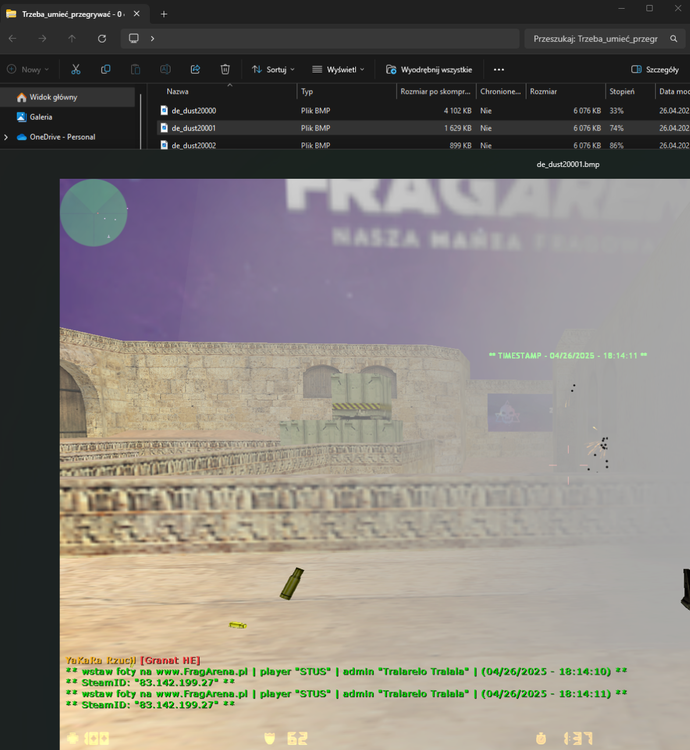Open the Sortuj dropdown
This screenshot has height=750, width=690.
pos(273,69)
